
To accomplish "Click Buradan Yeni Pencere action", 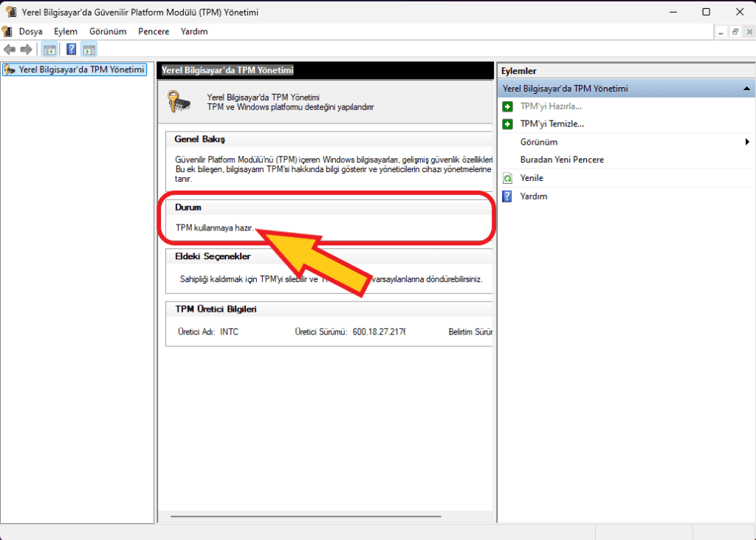I will tap(562, 160).
